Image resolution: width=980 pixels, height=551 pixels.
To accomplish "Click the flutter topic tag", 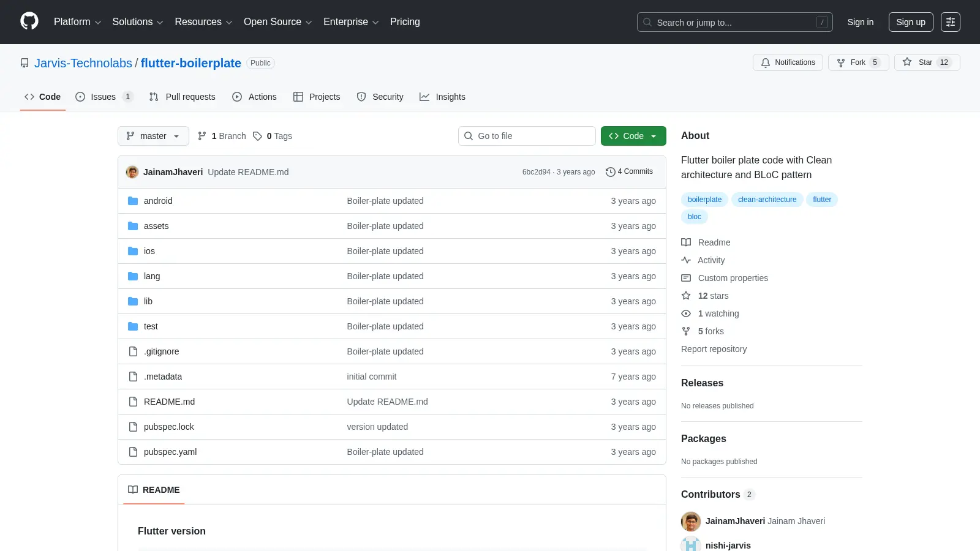I will (x=822, y=200).
